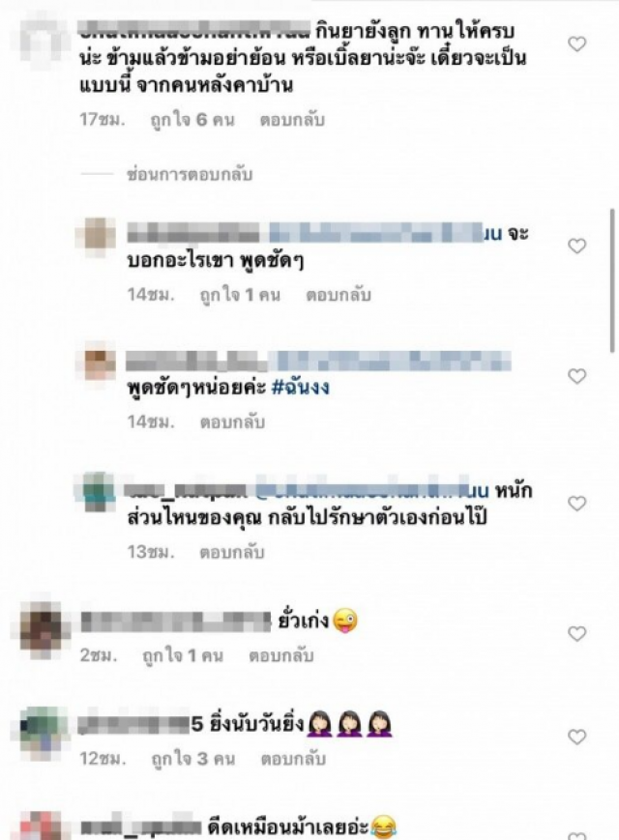Reply to the บอกอะไรเขา พูดชัดๆ comment
Viewport: 619px width, 840px height.
[339, 295]
